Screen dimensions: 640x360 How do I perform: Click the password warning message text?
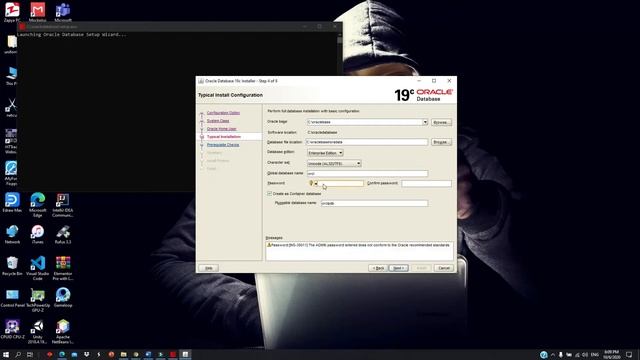click(x=360, y=245)
